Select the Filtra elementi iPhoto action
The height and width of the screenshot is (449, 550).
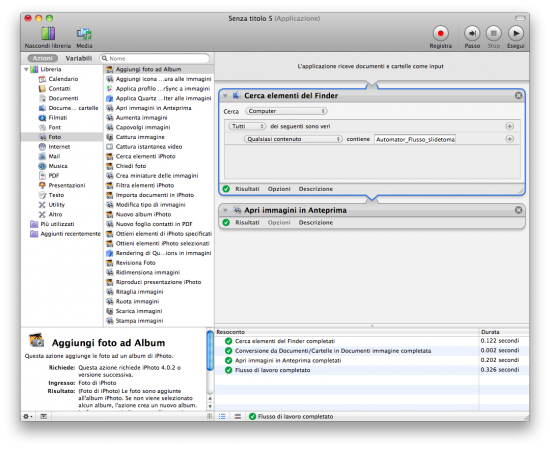pos(145,185)
